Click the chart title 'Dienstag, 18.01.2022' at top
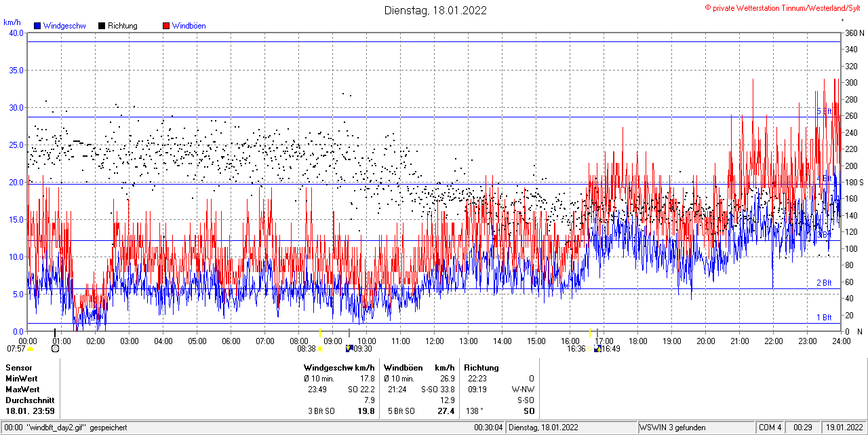The width and height of the screenshot is (868, 435). pos(435,10)
